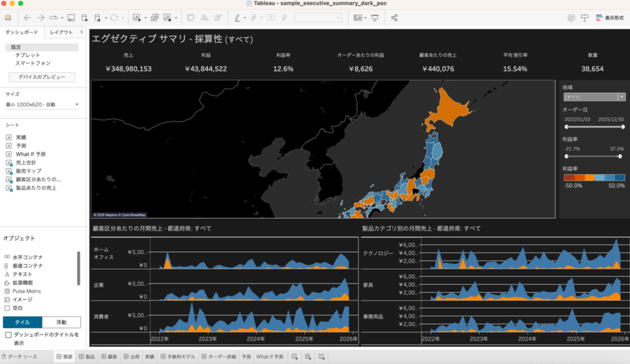Open the Show Me (表示形式) panel
Viewport: 630px width, 364px height.
click(610, 18)
